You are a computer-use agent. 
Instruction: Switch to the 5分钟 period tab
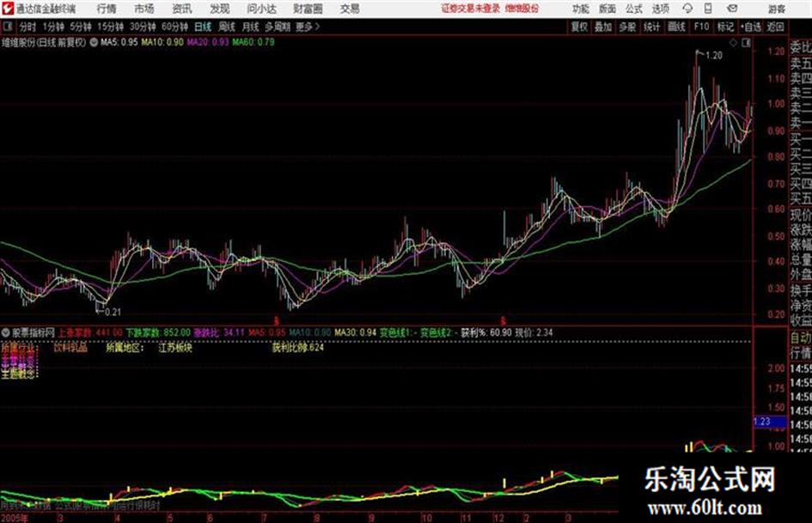coord(80,27)
